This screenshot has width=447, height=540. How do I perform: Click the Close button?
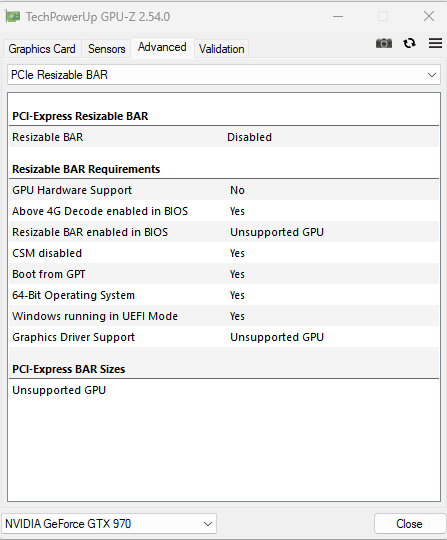point(409,524)
